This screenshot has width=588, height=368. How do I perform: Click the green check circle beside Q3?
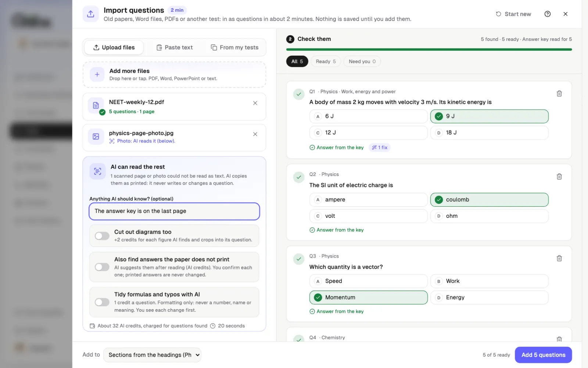tap(299, 259)
